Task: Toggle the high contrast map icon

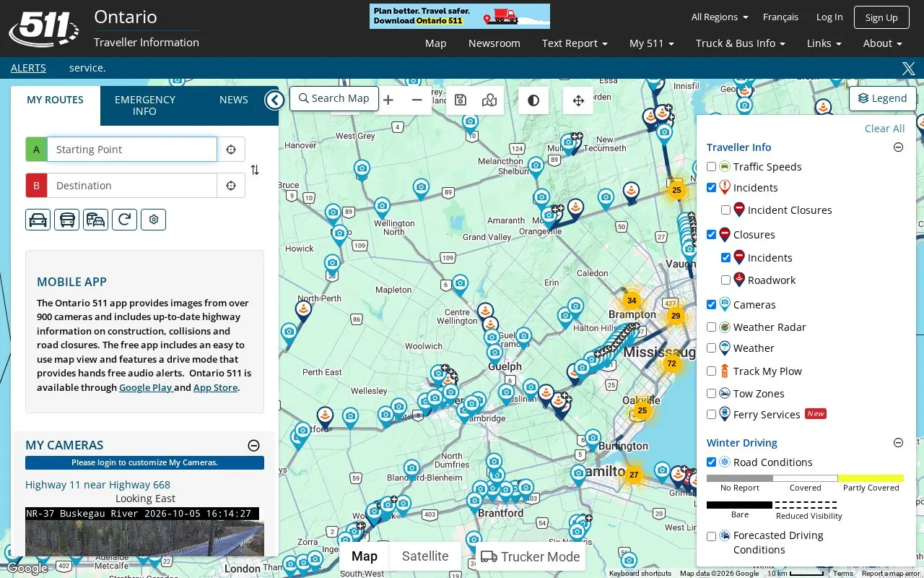Action: pos(533,100)
